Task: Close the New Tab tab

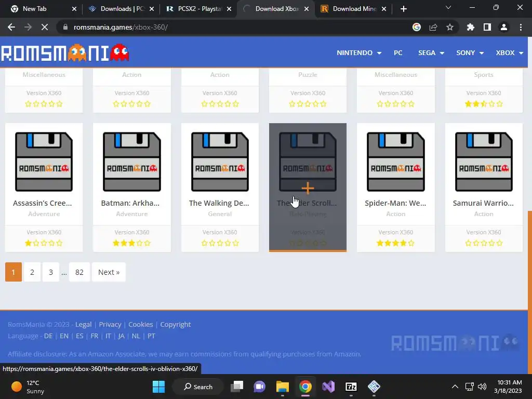Action: (x=74, y=9)
